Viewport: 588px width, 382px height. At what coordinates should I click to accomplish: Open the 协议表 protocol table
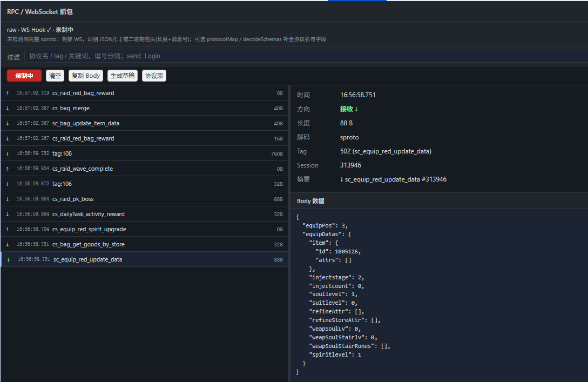154,76
